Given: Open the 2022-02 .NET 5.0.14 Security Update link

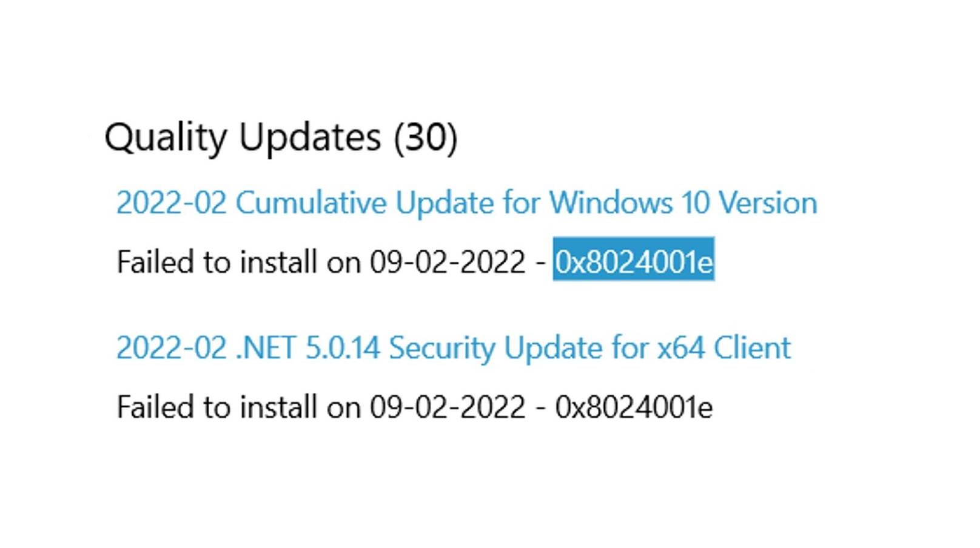Looking at the screenshot, I should 453,348.
